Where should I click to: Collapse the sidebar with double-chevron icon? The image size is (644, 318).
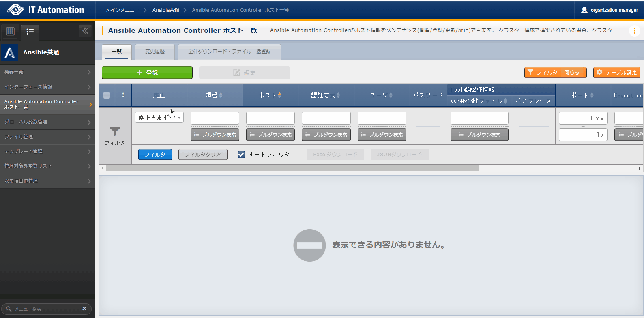(x=85, y=31)
